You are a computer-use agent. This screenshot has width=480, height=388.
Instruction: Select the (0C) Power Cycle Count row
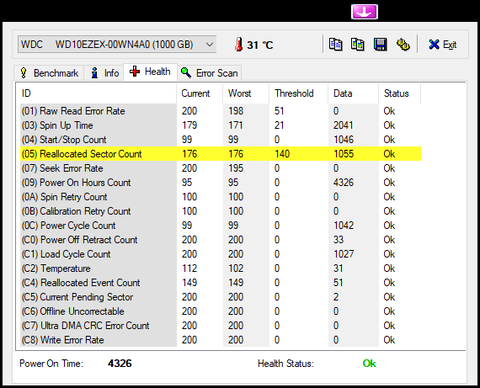pos(220,226)
